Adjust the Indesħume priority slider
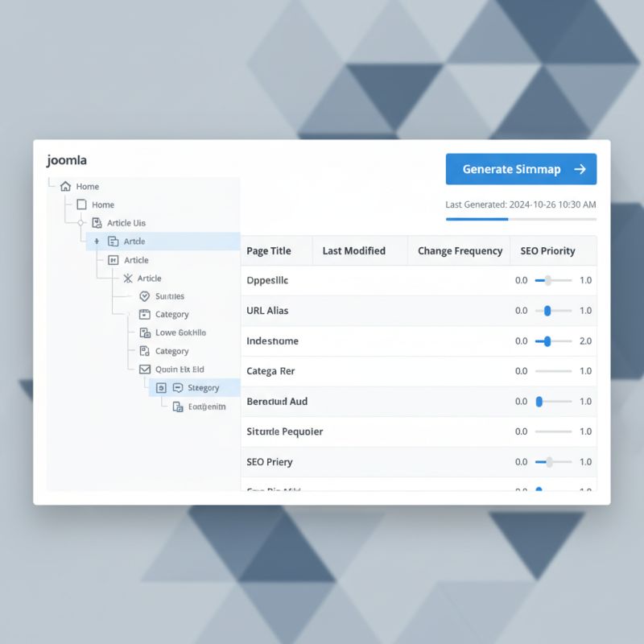Viewport: 644px width, 644px height. point(547,341)
